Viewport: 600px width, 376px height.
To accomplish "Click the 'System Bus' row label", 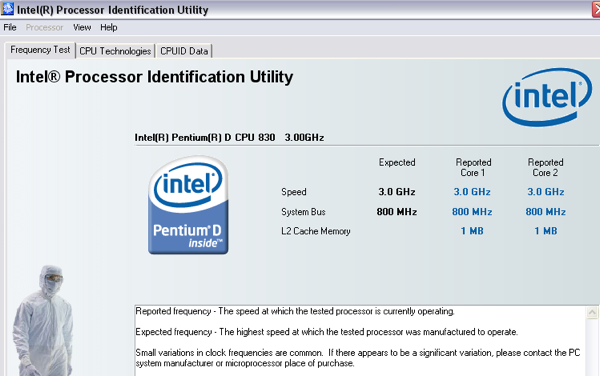I will click(303, 212).
